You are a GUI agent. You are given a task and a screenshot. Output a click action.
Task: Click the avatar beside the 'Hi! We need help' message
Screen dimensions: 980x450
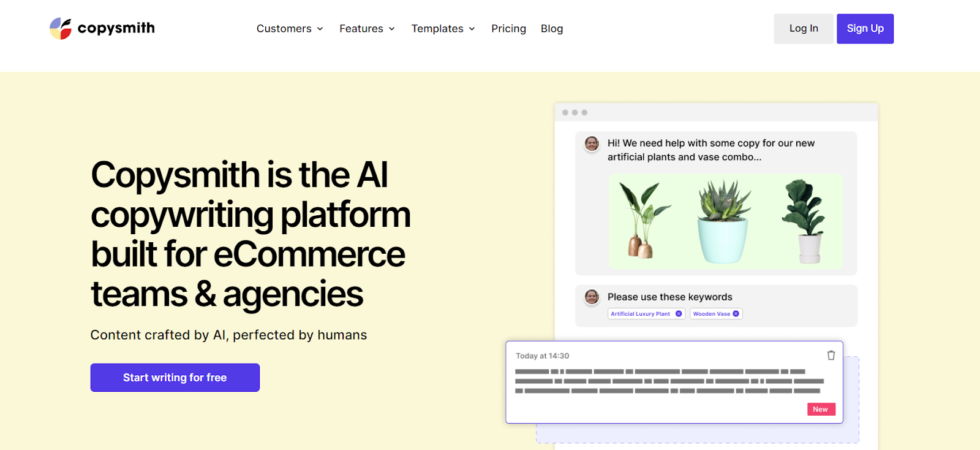[x=592, y=143]
